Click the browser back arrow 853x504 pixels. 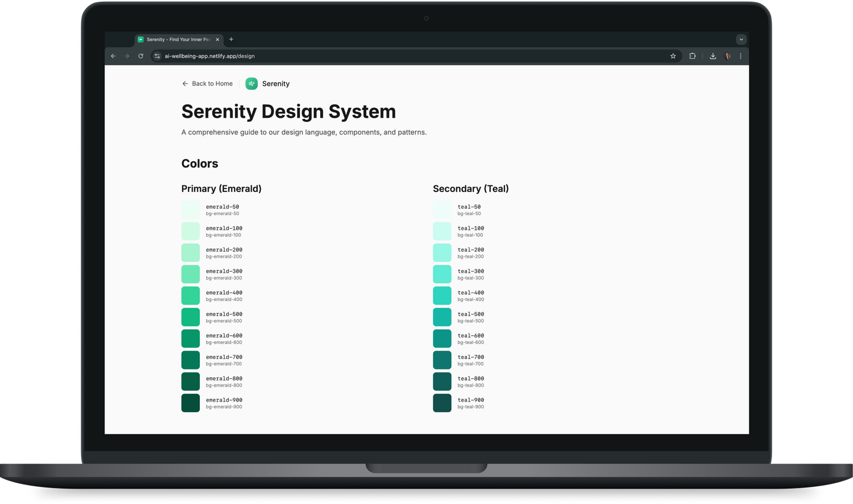(113, 56)
